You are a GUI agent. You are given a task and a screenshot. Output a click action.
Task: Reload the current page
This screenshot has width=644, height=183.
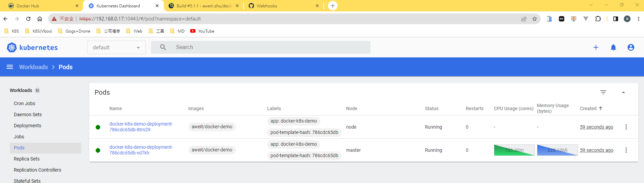[28, 19]
